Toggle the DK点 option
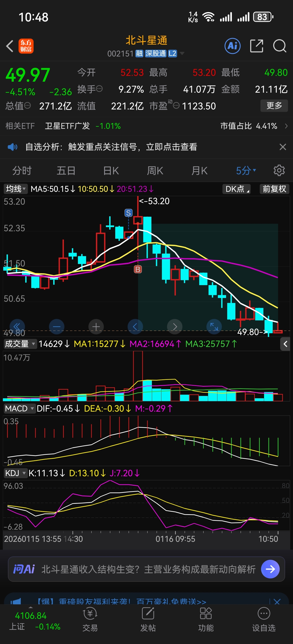Image resolution: width=293 pixels, height=644 pixels. click(x=237, y=189)
